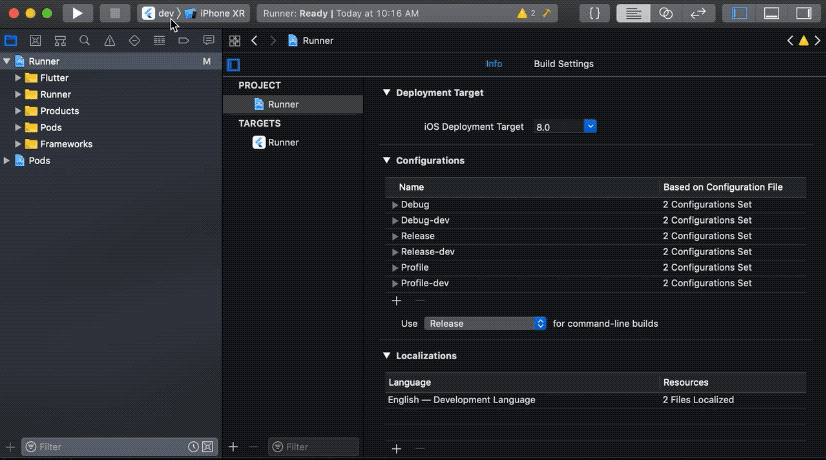Click the iOS Deployment Target field

(x=558, y=127)
